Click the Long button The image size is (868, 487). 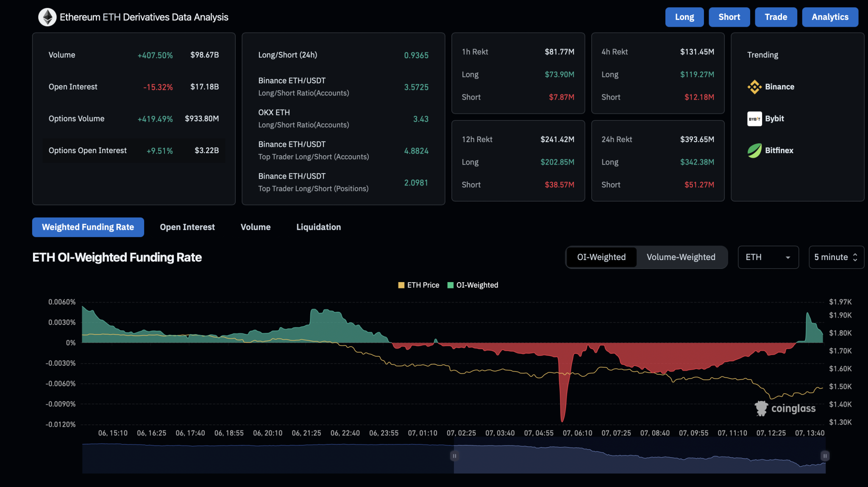click(x=684, y=17)
